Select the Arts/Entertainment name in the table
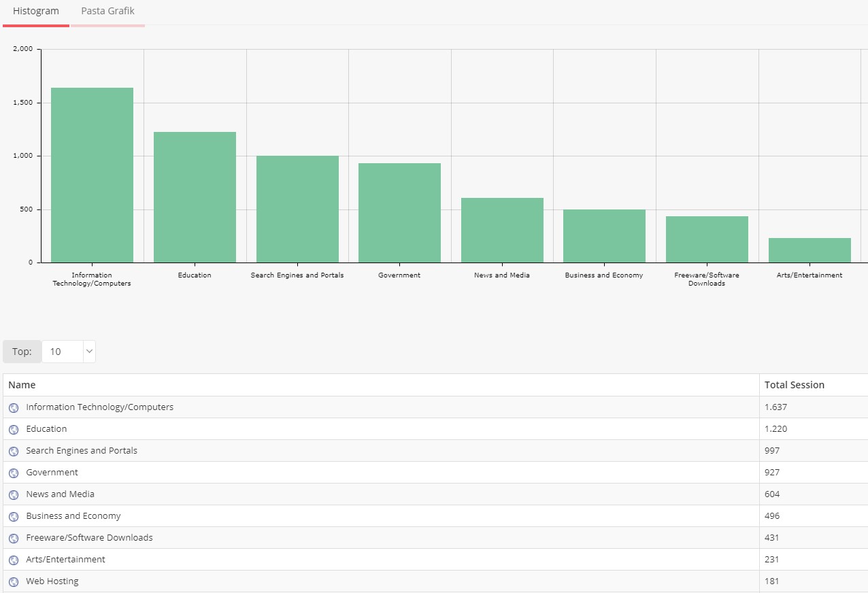This screenshot has height=593, width=868. 65,560
